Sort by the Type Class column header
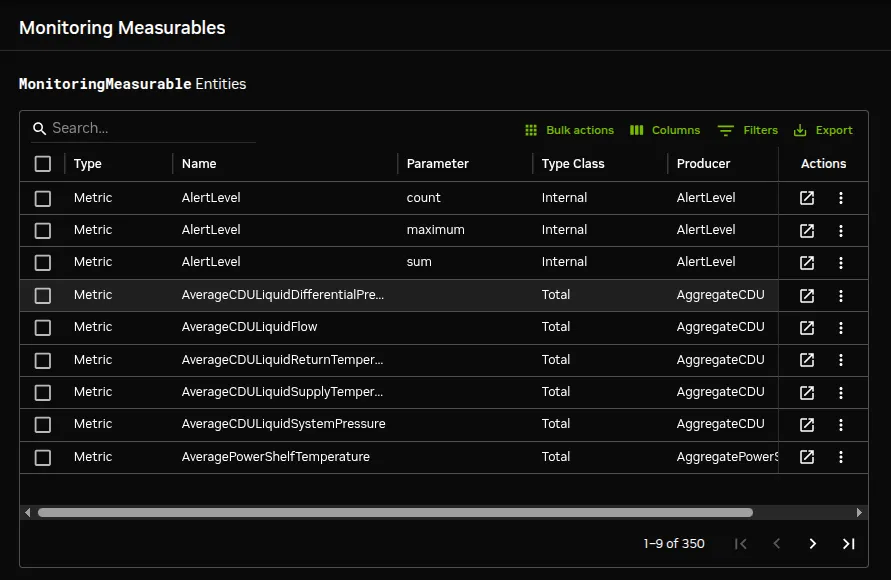 click(x=573, y=164)
